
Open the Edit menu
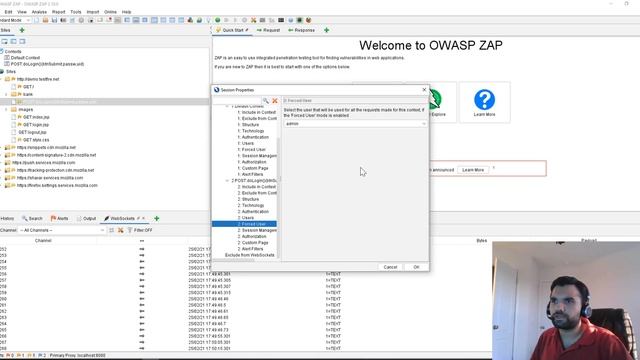[x=8, y=12]
